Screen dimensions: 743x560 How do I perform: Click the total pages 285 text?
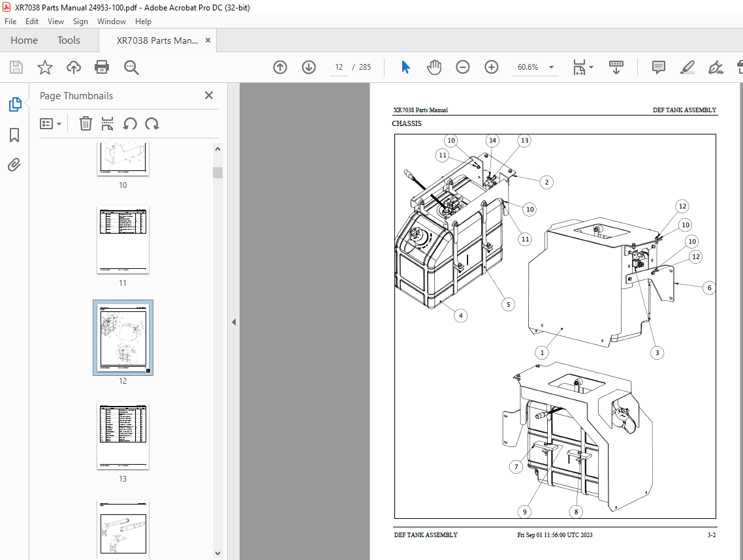coord(365,67)
